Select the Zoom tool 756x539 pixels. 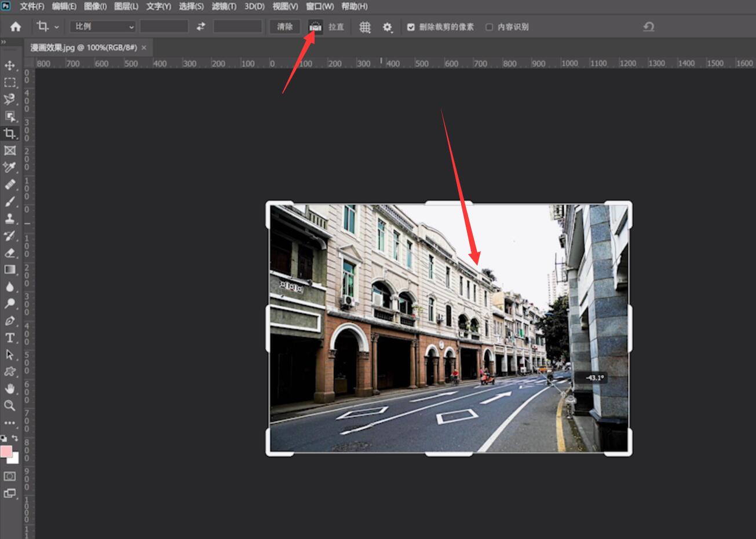(10, 406)
